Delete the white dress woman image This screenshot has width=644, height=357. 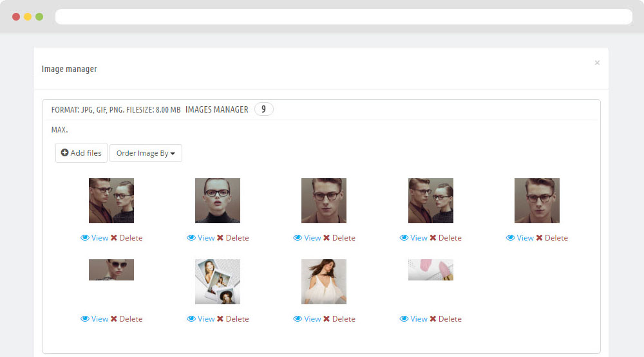point(339,319)
